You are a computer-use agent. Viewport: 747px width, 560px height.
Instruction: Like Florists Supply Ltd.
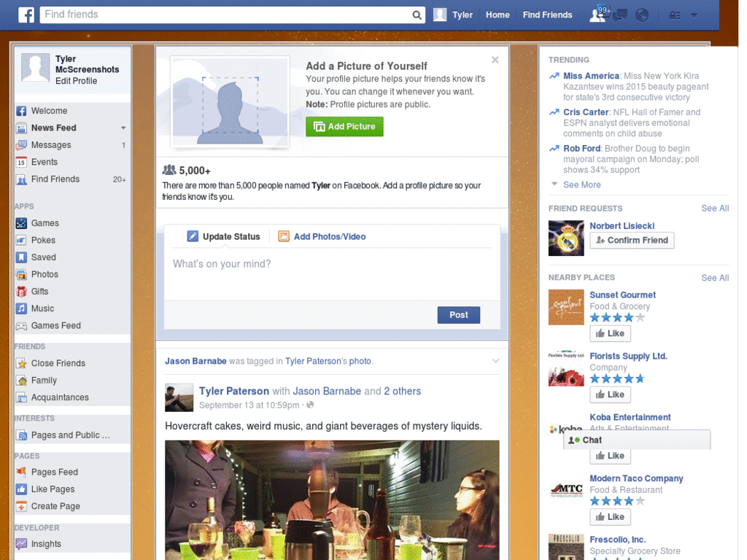610,394
